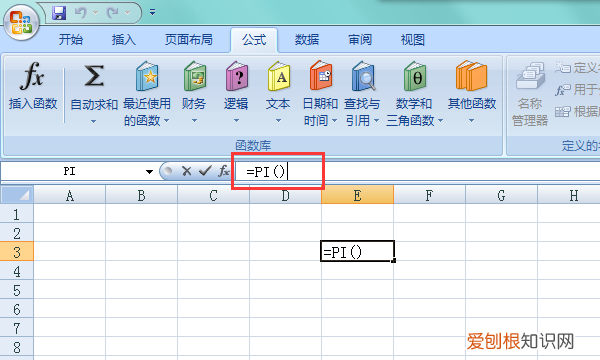Open 最近使用的函数 book icon
The height and width of the screenshot is (360, 600).
click(147, 76)
